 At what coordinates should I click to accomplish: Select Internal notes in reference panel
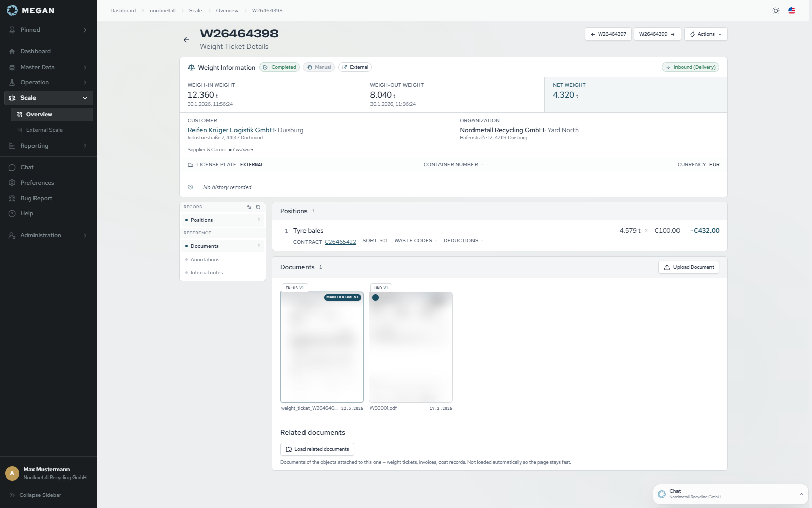click(x=223, y=273)
